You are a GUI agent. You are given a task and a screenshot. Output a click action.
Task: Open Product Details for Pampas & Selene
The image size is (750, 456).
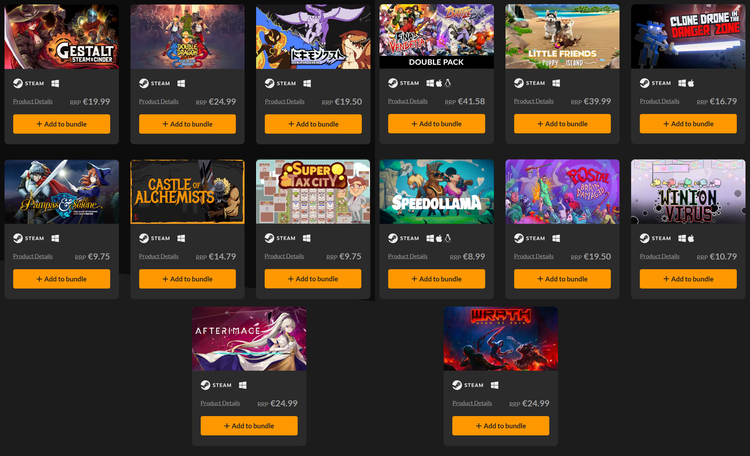coord(33,256)
